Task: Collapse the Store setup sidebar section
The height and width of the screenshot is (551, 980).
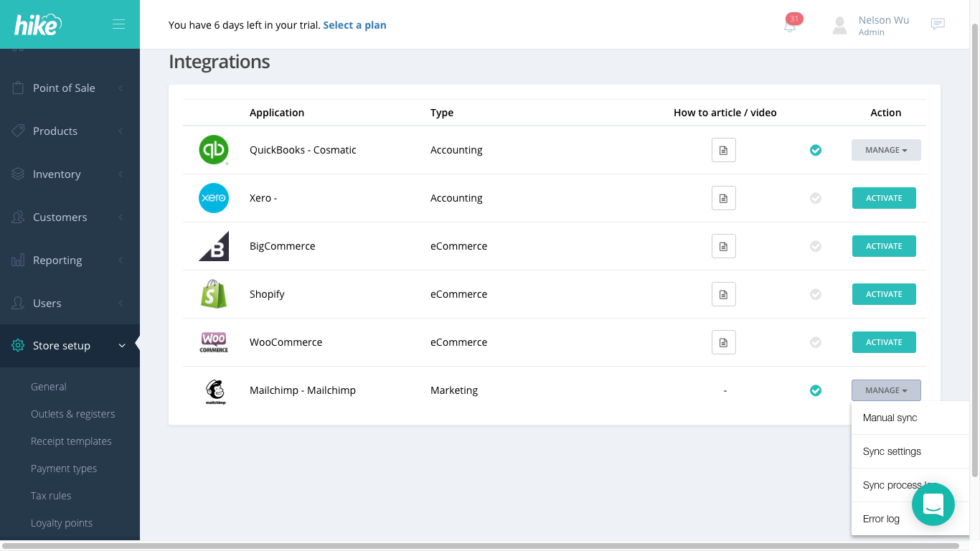Action: (x=70, y=346)
